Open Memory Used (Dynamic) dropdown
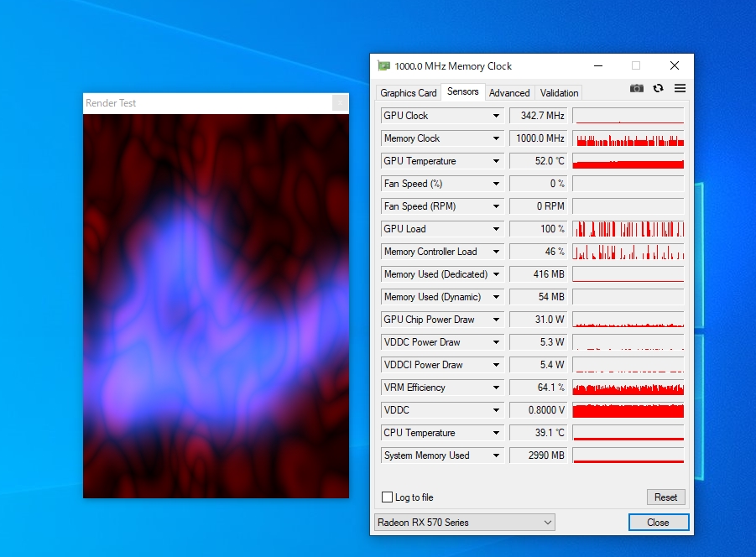This screenshot has height=557, width=756. point(496,297)
